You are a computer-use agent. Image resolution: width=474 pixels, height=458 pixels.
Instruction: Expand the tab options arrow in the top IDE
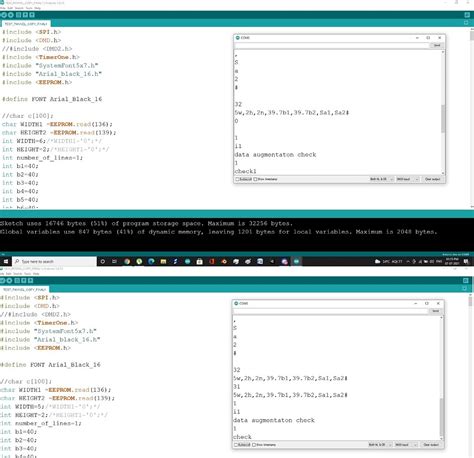coord(466,23)
